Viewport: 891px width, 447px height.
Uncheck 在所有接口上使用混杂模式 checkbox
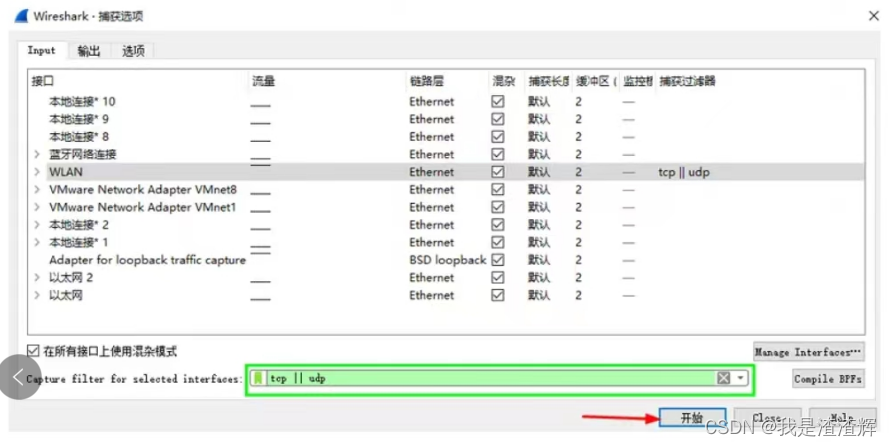pos(34,351)
